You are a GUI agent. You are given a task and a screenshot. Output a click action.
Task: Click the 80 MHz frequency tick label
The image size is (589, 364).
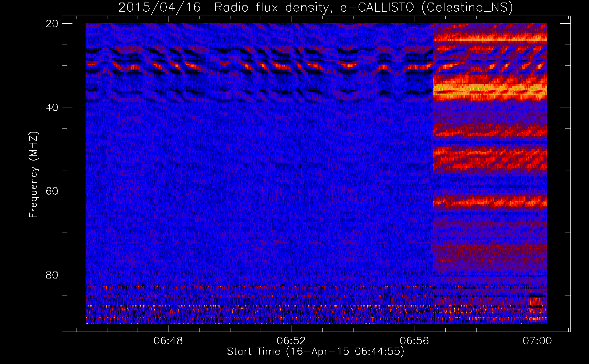tap(52, 275)
